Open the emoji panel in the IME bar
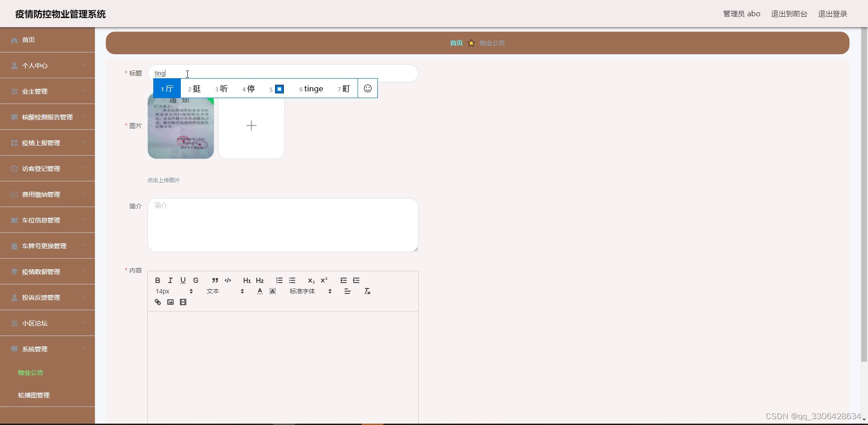Viewport: 868px width, 425px height. tap(368, 89)
